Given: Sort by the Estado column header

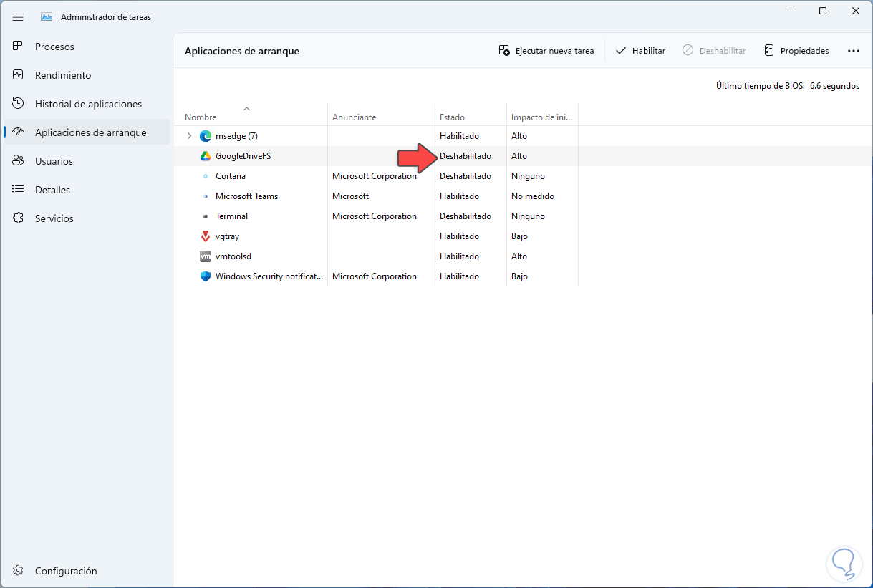Looking at the screenshot, I should pos(452,117).
